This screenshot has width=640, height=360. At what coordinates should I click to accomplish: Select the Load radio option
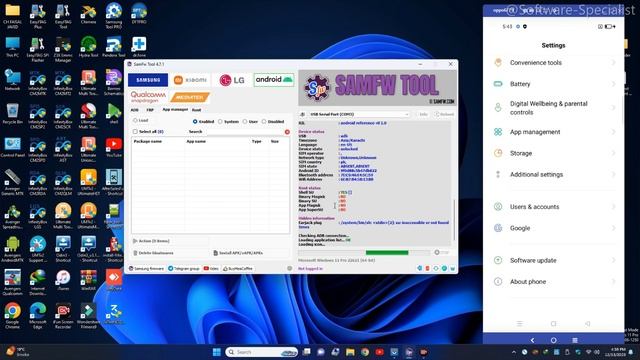pyautogui.click(x=135, y=120)
